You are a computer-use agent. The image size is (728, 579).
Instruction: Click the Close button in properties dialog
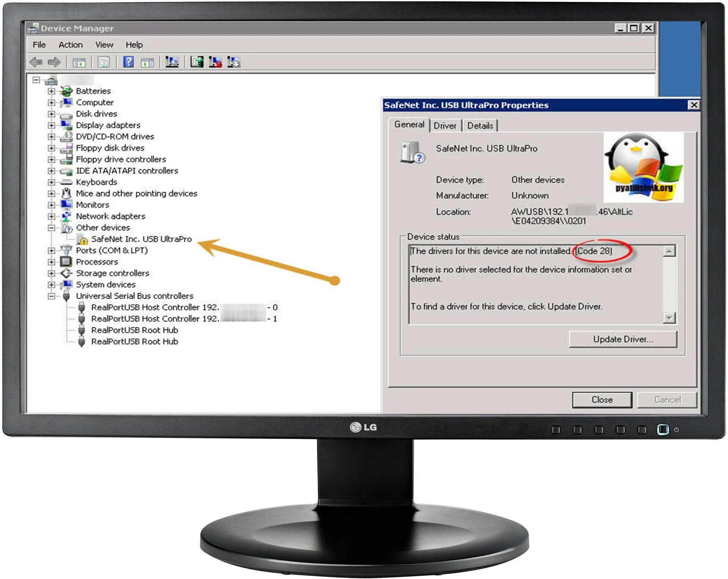603,399
